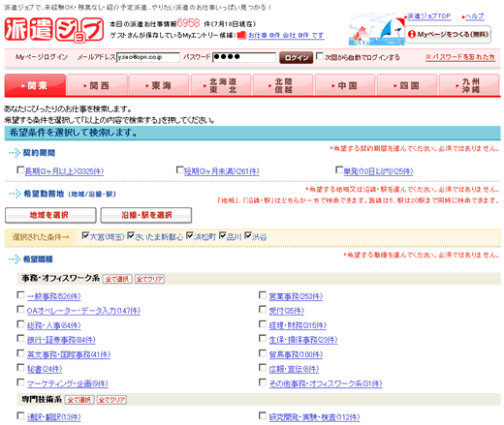This screenshot has height=425, width=504.
Task: Click the 希望職種 section heading
Action: (38, 259)
